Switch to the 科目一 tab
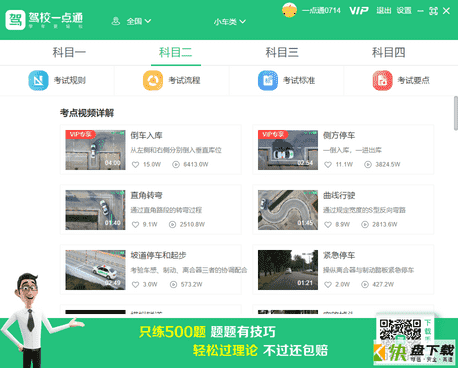Image resolution: width=458 pixels, height=368 pixels. coord(69,52)
